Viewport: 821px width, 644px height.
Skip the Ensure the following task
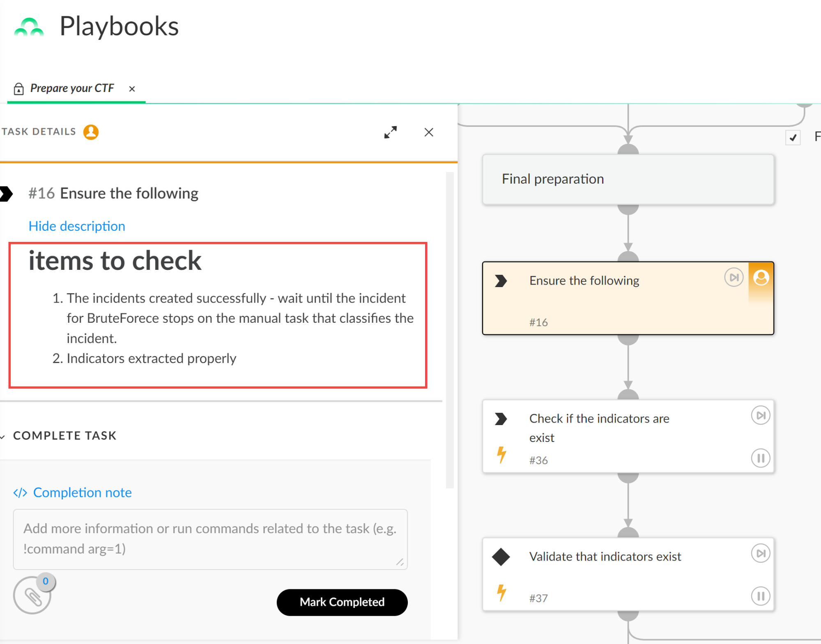734,278
